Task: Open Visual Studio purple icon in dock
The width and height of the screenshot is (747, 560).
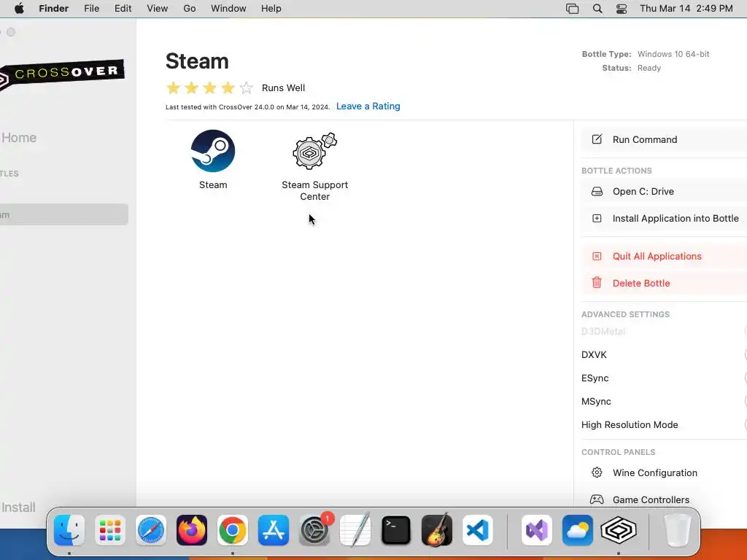Action: pos(537,530)
